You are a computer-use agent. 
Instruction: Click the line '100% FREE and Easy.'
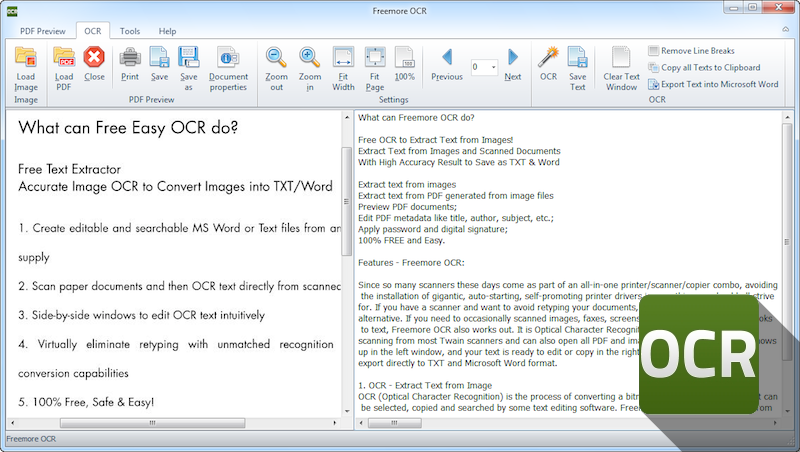tap(401, 240)
